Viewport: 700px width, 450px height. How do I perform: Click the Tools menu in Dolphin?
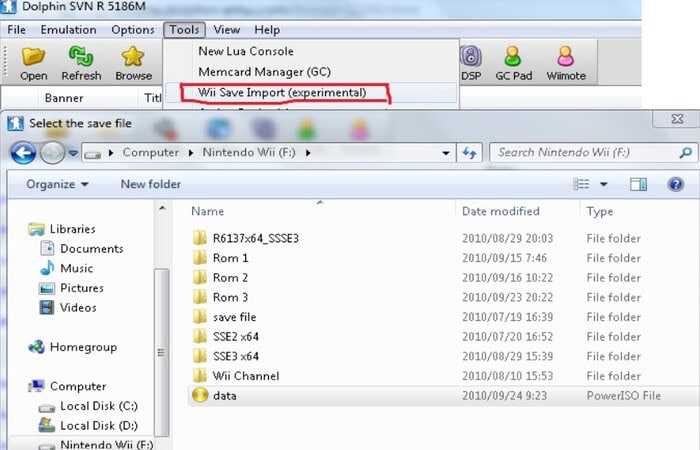coord(184,30)
